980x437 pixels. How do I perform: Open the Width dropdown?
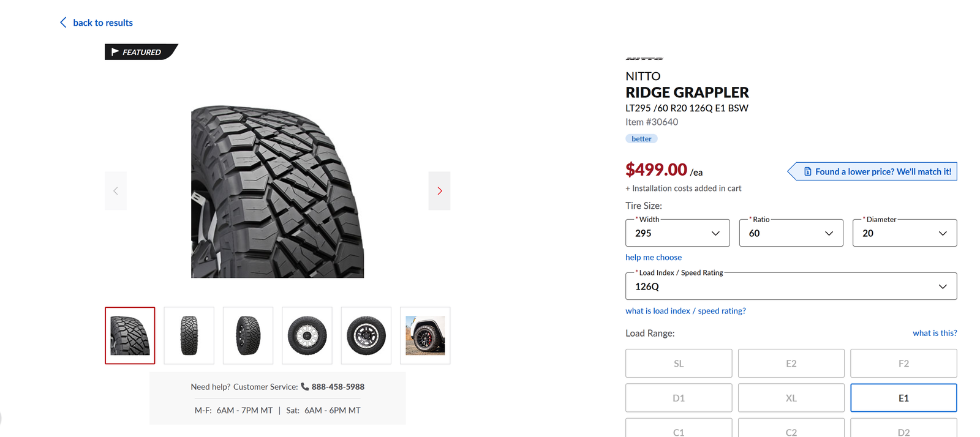[677, 233]
